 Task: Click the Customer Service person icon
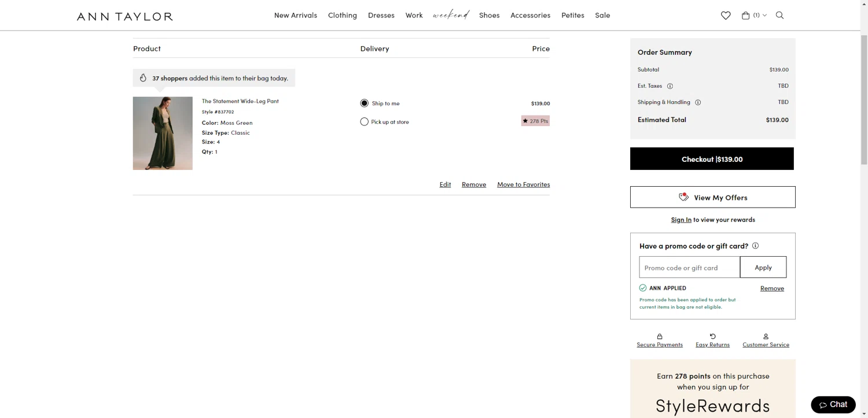click(x=766, y=336)
